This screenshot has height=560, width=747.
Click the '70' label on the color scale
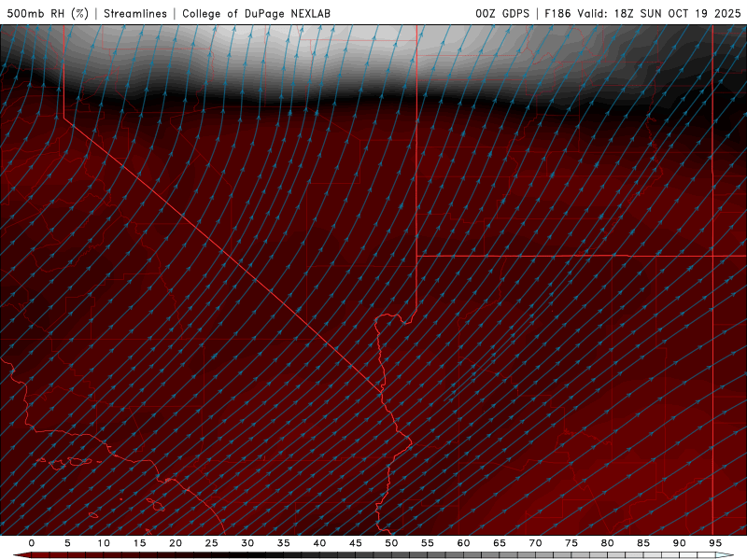[535, 543]
